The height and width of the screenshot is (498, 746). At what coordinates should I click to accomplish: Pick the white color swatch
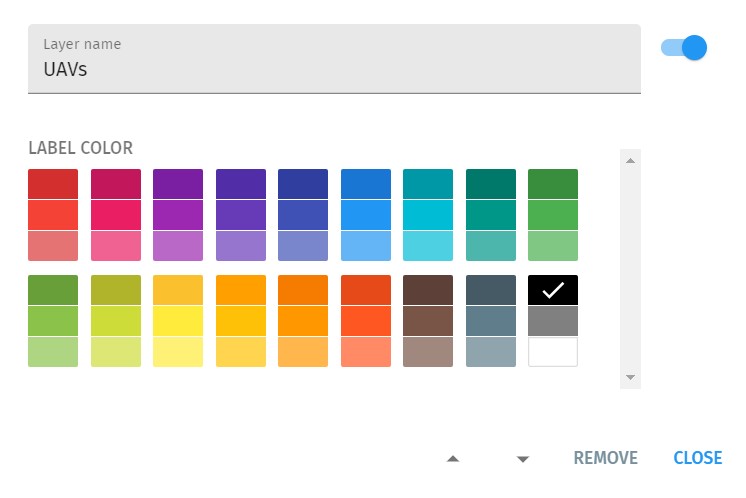pos(553,352)
